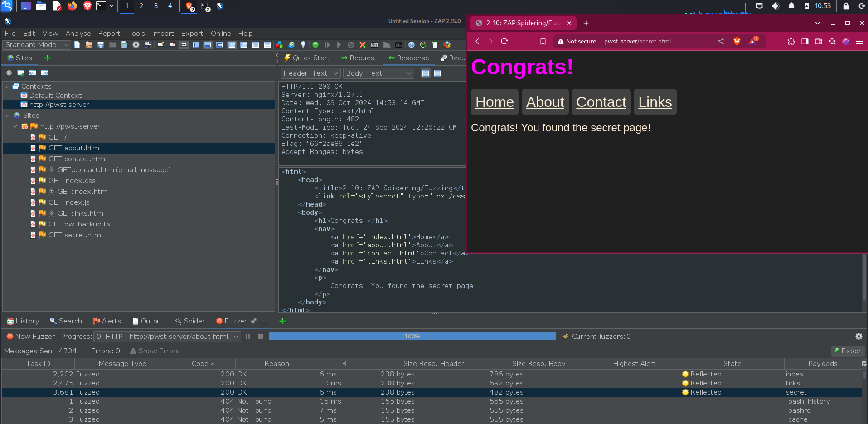
Task: Click the fuzzer options gear icon
Action: pos(858,337)
